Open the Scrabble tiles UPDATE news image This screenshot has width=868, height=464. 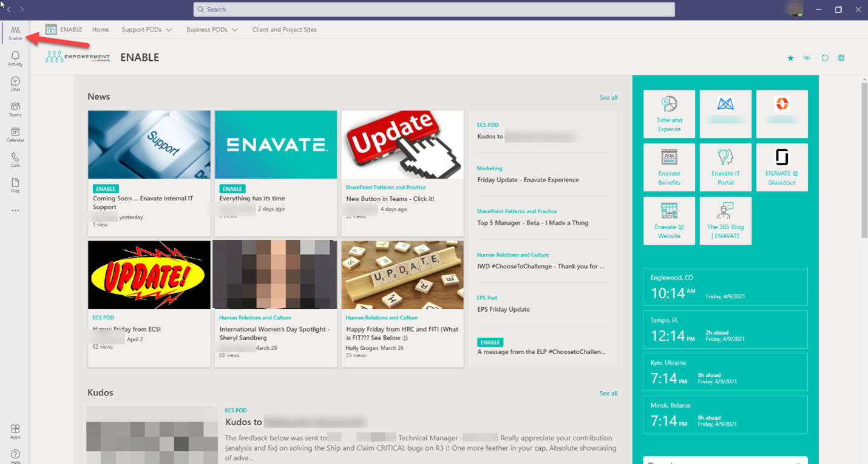pyautogui.click(x=402, y=275)
